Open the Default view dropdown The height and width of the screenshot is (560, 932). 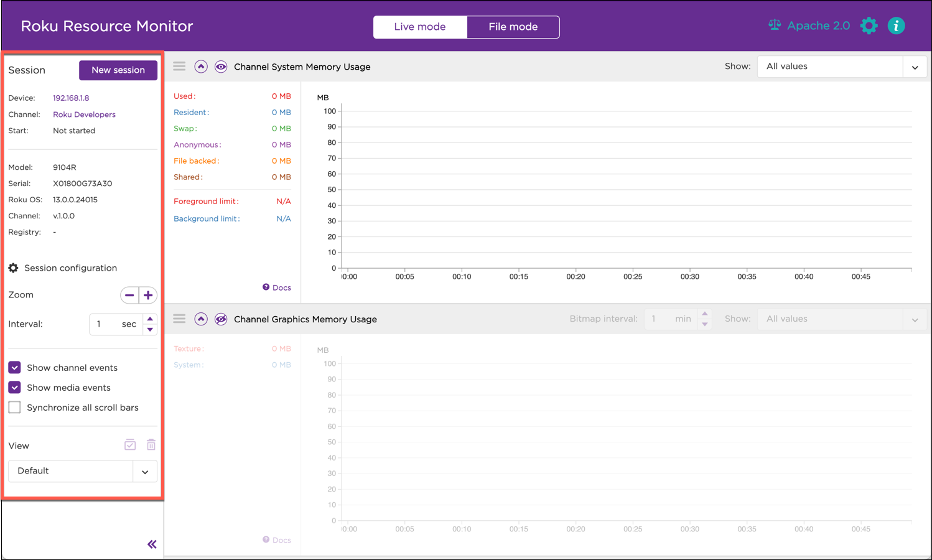tap(145, 471)
